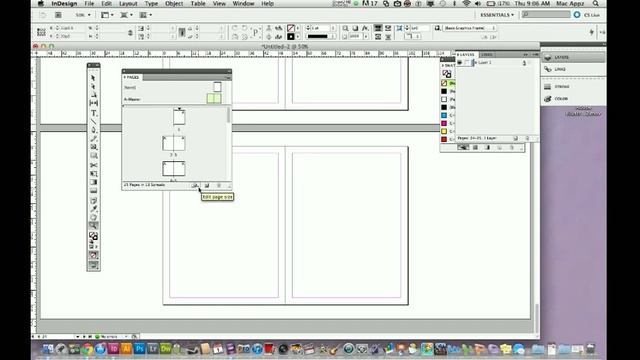Viewport: 640px width, 360px height.
Task: Open the Table menu
Action: tap(198, 4)
